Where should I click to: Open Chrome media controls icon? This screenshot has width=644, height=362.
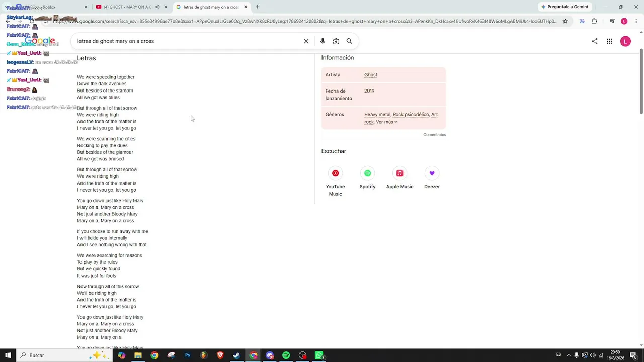[612, 21]
